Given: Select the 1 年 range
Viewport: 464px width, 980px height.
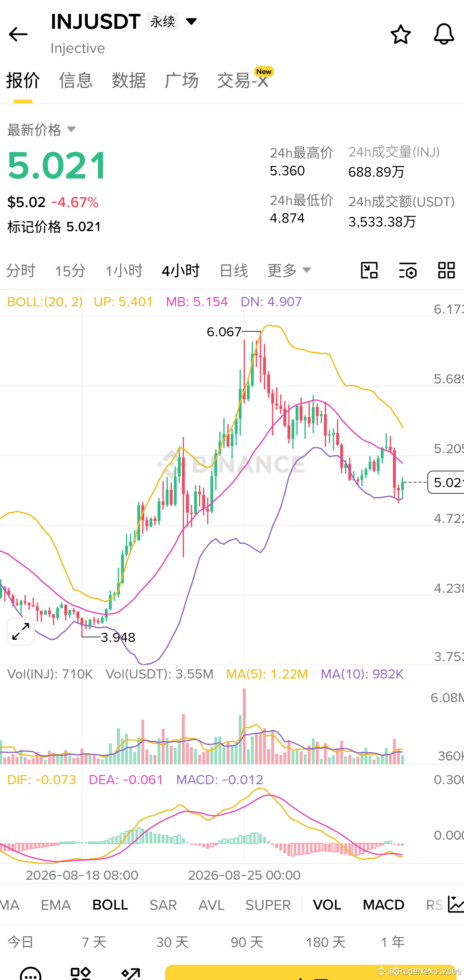Looking at the screenshot, I should tap(393, 942).
